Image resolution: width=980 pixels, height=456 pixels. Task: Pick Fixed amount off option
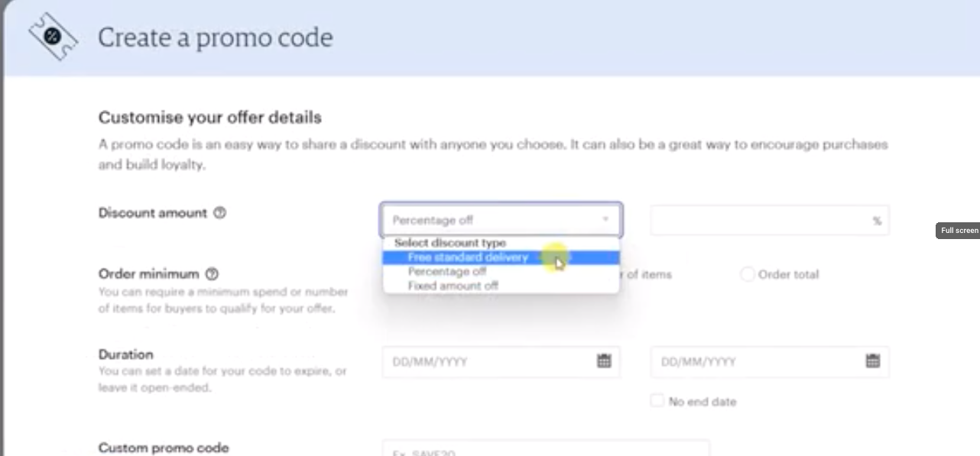tap(453, 286)
